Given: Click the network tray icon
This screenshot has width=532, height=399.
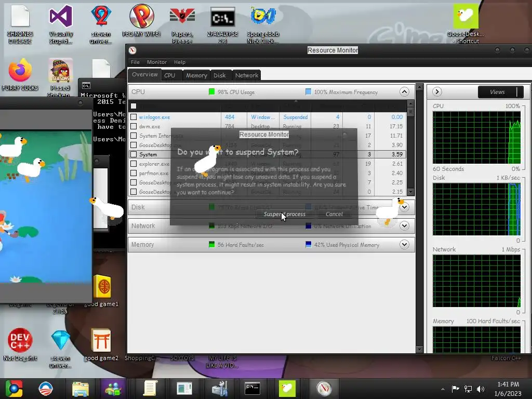Looking at the screenshot, I should click(468, 389).
